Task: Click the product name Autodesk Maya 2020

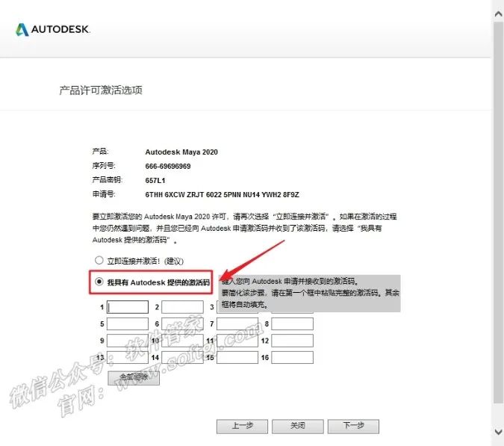Action: click(181, 152)
